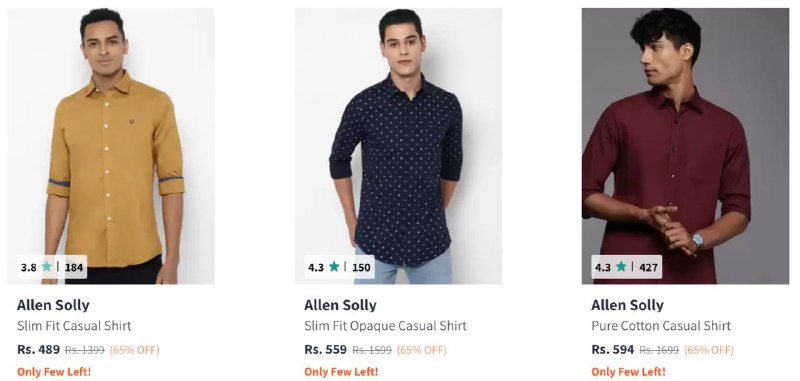
Task: Click the 427 review count badge
Action: 648,267
